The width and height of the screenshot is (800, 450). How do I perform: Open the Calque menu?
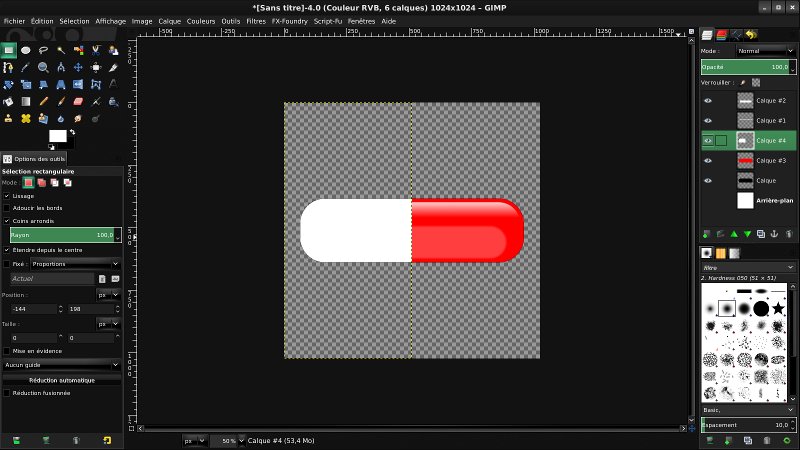169,21
